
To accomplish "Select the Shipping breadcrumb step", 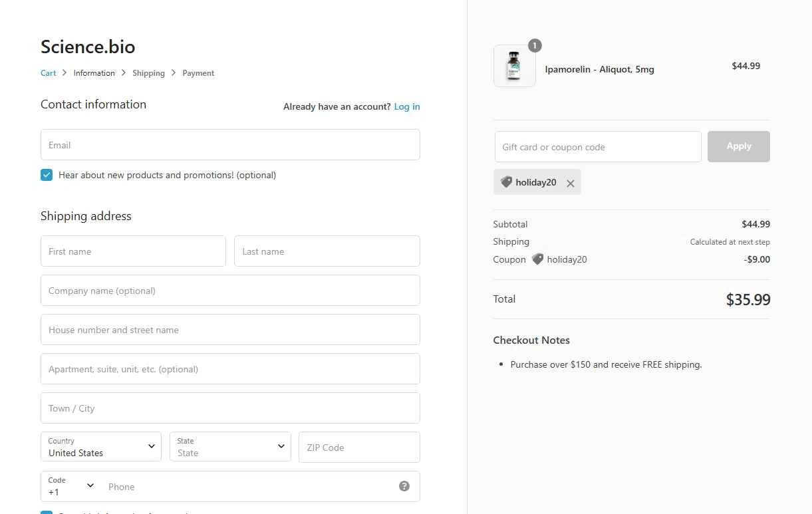I will [148, 73].
